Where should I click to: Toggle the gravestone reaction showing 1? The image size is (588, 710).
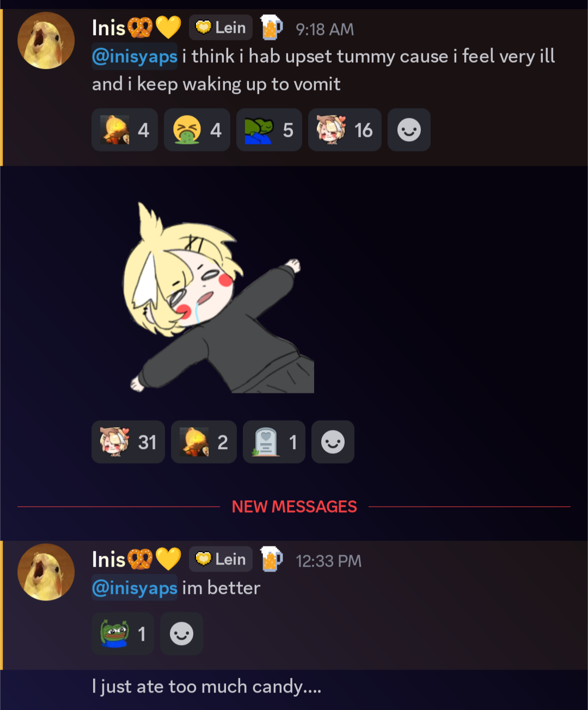pyautogui.click(x=274, y=442)
